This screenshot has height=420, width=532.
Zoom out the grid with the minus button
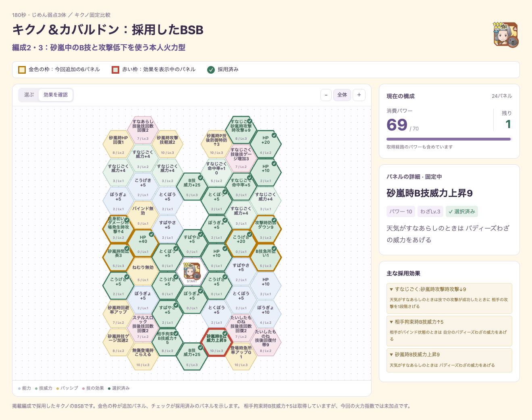coord(326,95)
